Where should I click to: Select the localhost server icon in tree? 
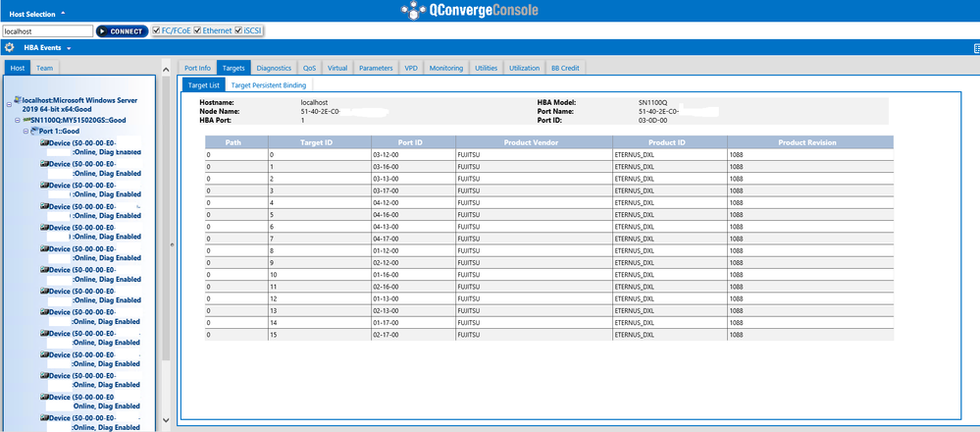(x=18, y=100)
